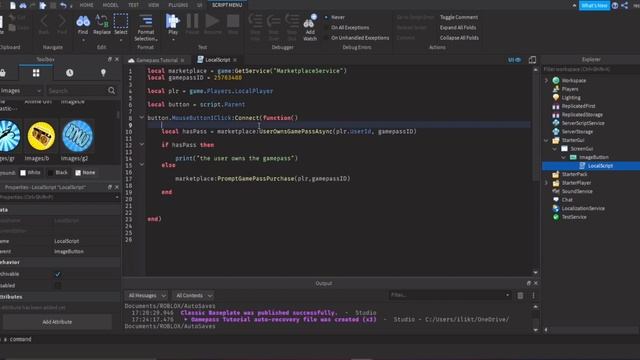The width and height of the screenshot is (640, 360).
Task: Click the Undo arrow in quick access bar
Action: [x=63, y=5]
